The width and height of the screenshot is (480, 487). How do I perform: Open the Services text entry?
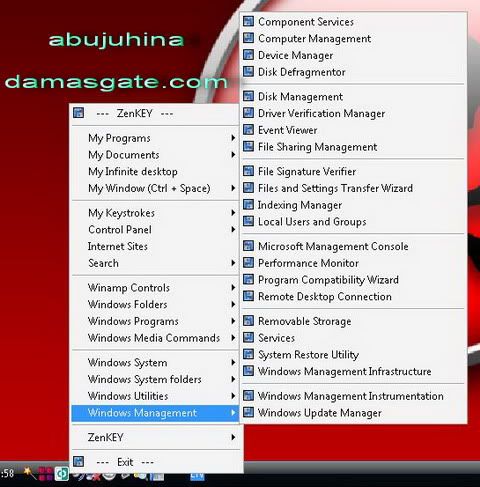[276, 338]
